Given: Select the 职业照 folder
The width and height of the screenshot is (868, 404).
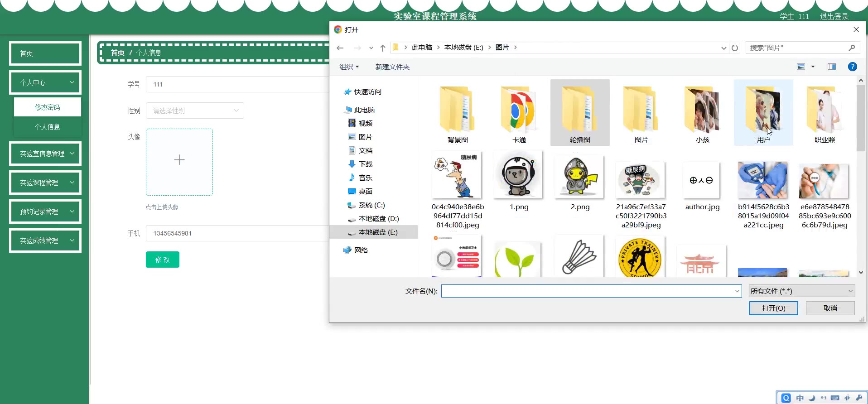Looking at the screenshot, I should click(x=825, y=114).
